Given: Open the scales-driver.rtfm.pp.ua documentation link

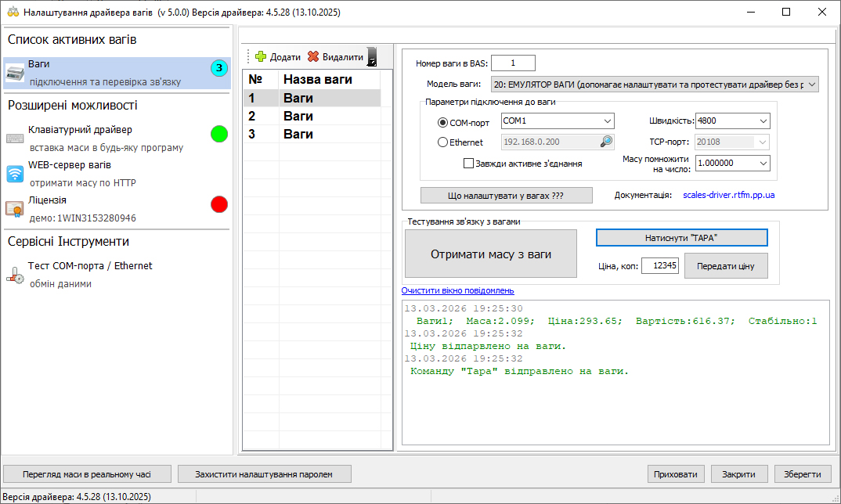Looking at the screenshot, I should 728,195.
